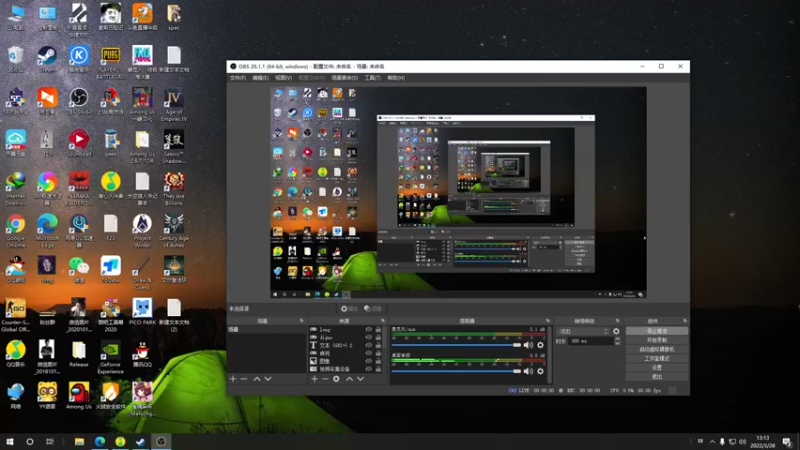This screenshot has width=800, height=450.
Task: Add a new source with the plus icon
Action: click(314, 379)
